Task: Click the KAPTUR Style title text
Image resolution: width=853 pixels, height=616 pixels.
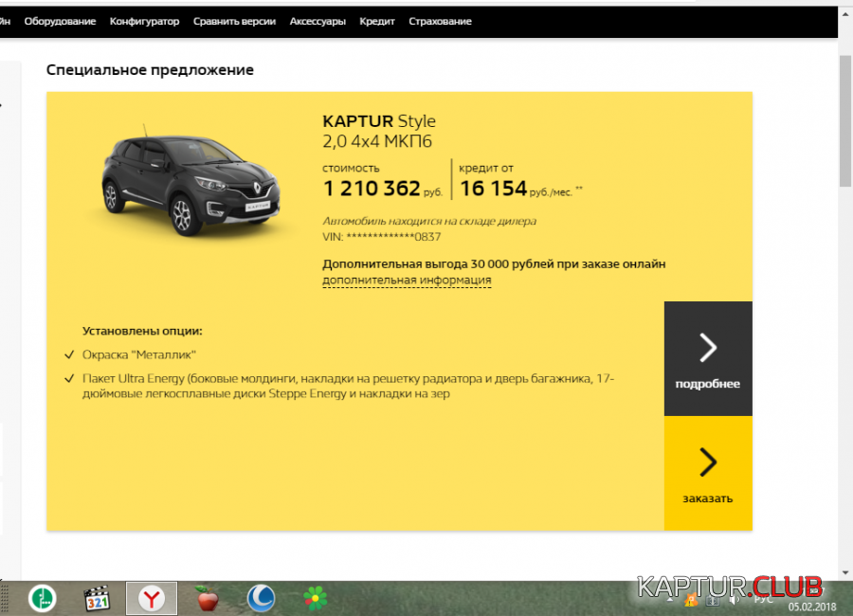Action: coord(379,120)
